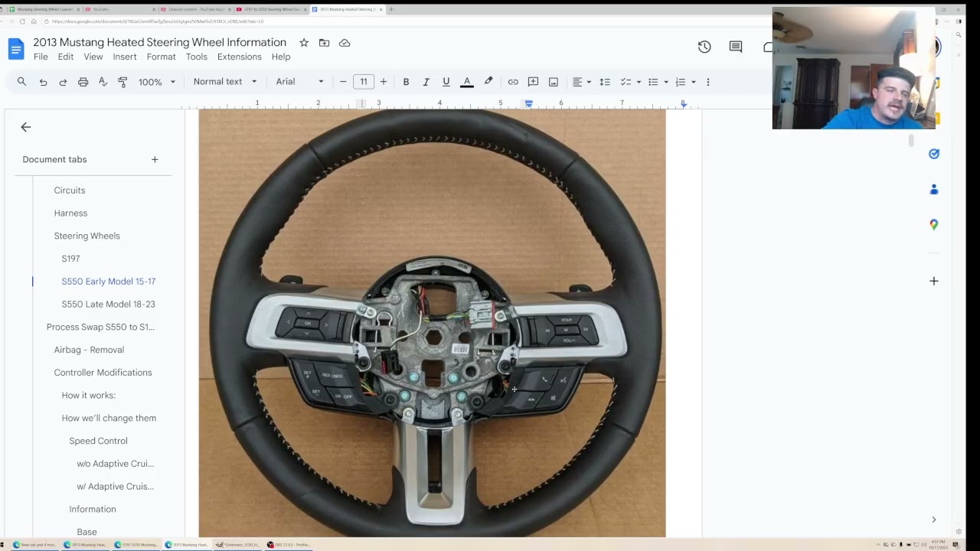Add a comment from the toolbar

(x=533, y=82)
